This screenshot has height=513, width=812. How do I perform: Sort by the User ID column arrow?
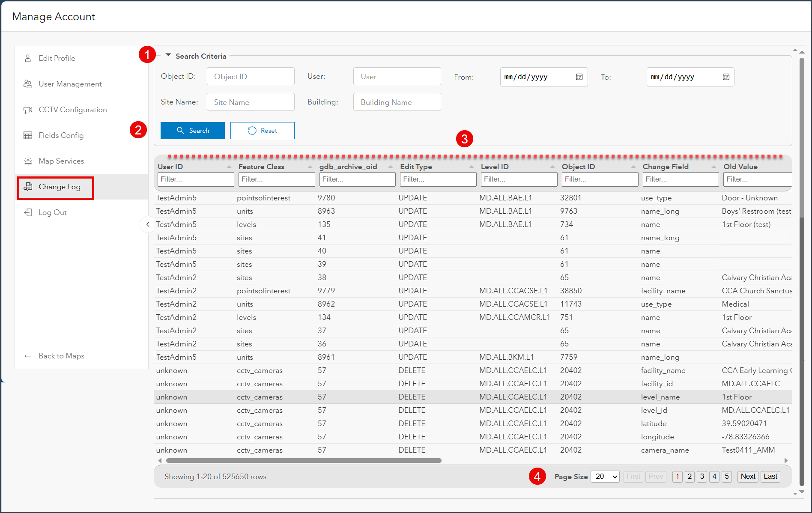tap(229, 167)
